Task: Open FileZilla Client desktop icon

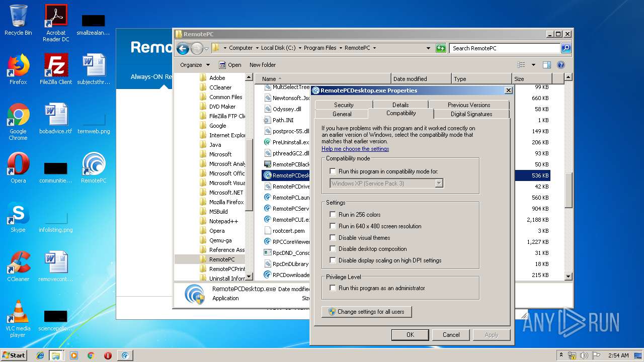Action: pos(56,69)
